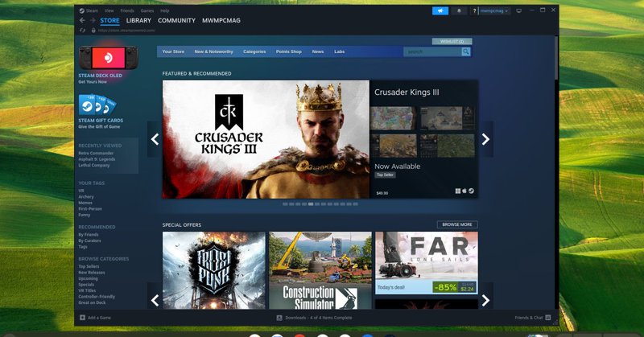Open the Help menu
The height and width of the screenshot is (337, 644).
(165, 10)
